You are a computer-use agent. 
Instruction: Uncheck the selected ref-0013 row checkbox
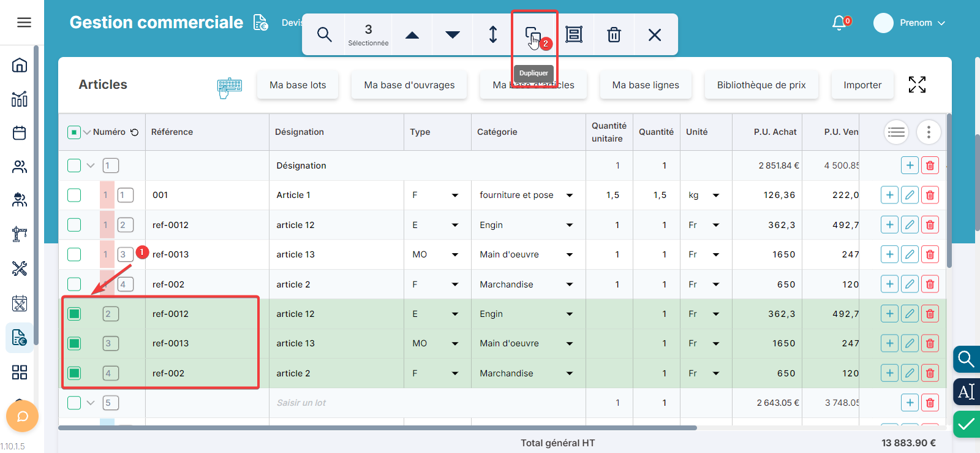click(x=74, y=343)
